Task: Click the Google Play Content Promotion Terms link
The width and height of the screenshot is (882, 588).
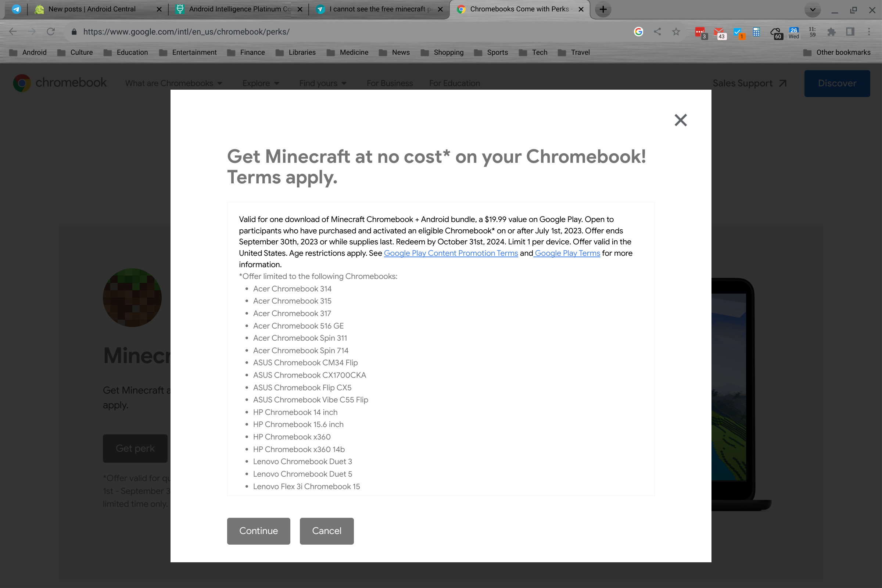Action: coord(451,253)
